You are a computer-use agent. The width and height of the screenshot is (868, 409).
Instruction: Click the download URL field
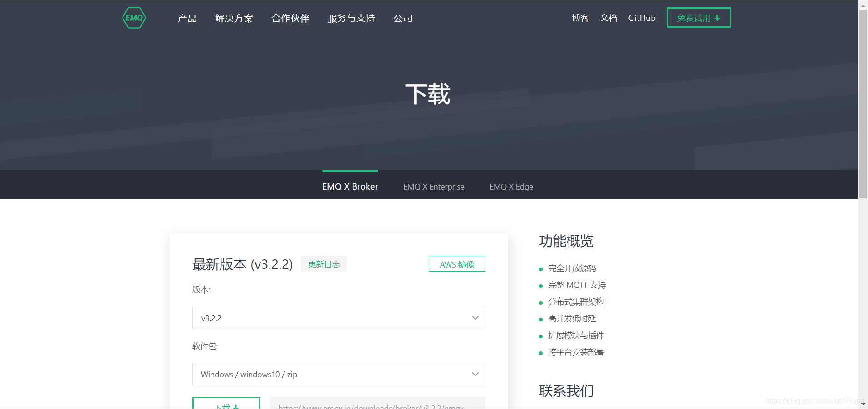point(378,404)
